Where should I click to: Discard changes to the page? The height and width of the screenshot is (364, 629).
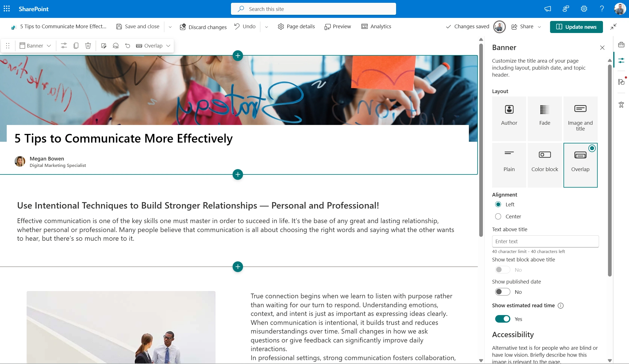(203, 27)
